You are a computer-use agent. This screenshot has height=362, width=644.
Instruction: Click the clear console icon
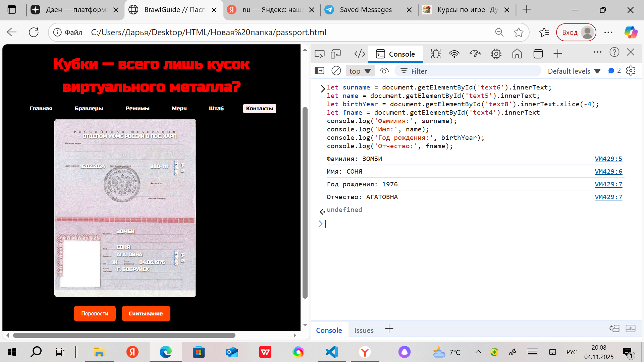pos(336,71)
